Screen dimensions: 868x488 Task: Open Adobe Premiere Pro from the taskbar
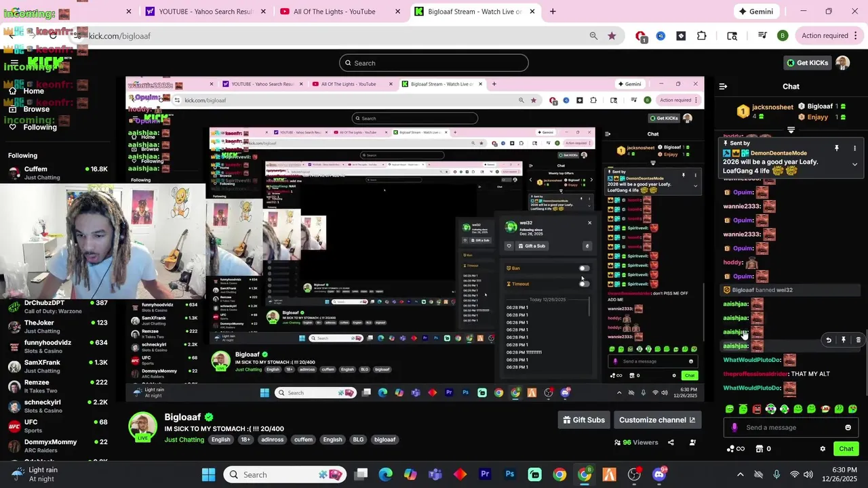coord(485,474)
